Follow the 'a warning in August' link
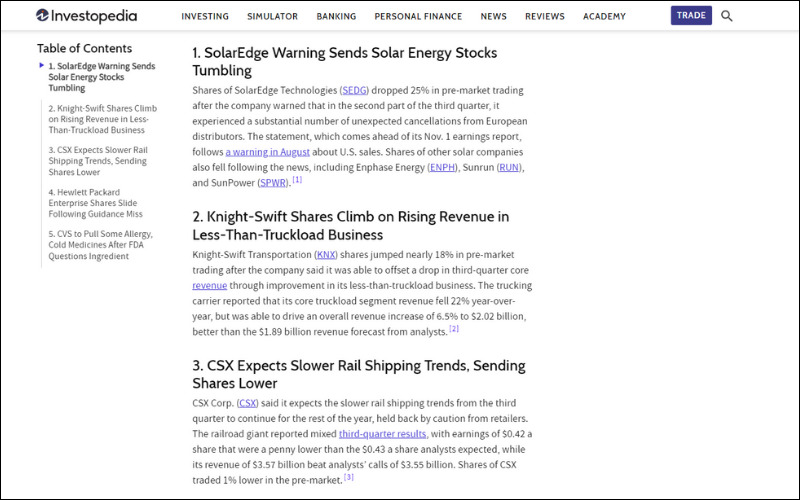 point(267,152)
